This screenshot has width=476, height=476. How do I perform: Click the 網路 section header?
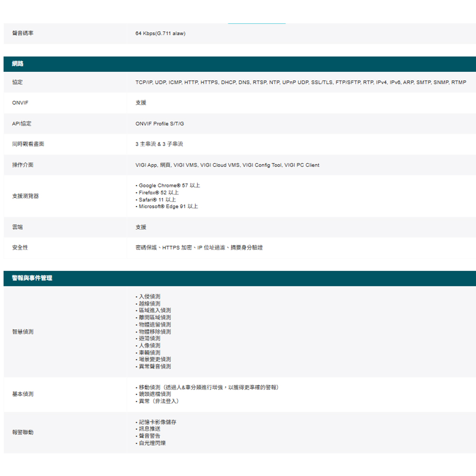point(18,64)
